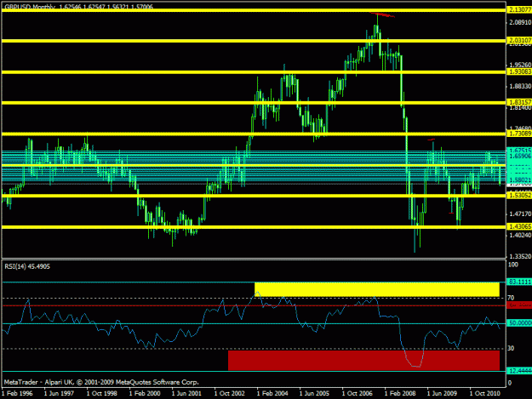Click the 1.33520 price scale value
The height and width of the screenshot is (399, 532).
520,256
